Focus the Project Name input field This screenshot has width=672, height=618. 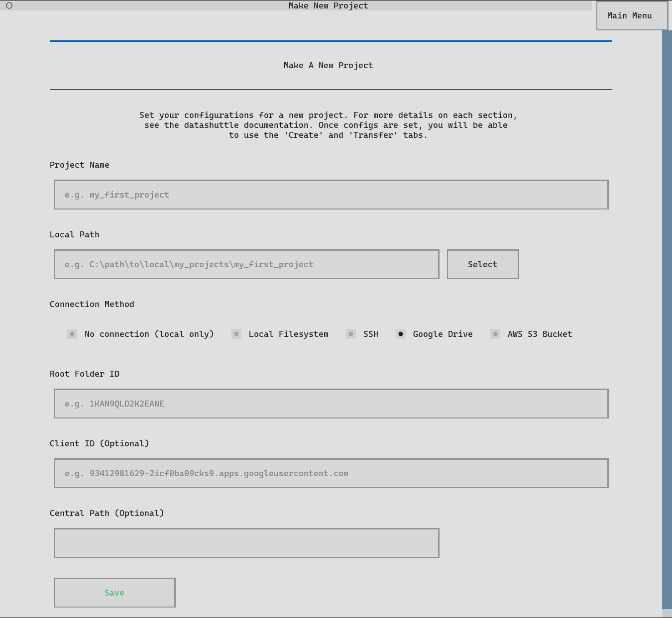[x=331, y=195]
